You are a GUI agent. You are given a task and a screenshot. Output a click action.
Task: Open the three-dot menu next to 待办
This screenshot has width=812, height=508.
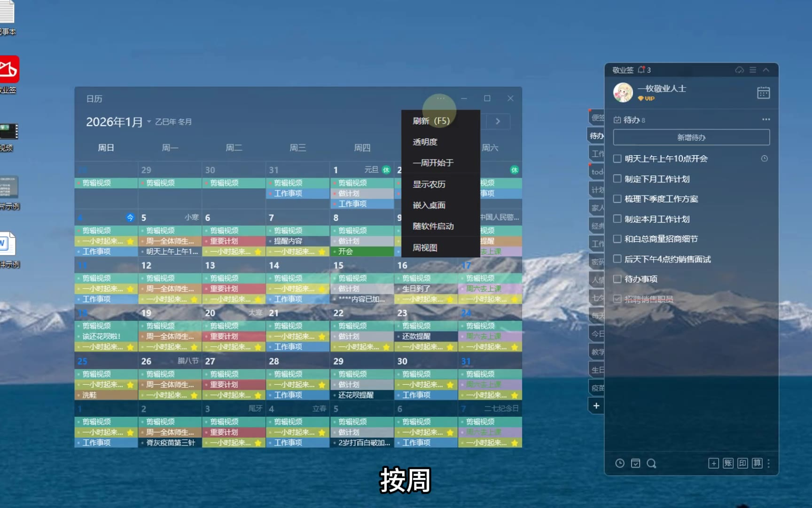(x=766, y=119)
